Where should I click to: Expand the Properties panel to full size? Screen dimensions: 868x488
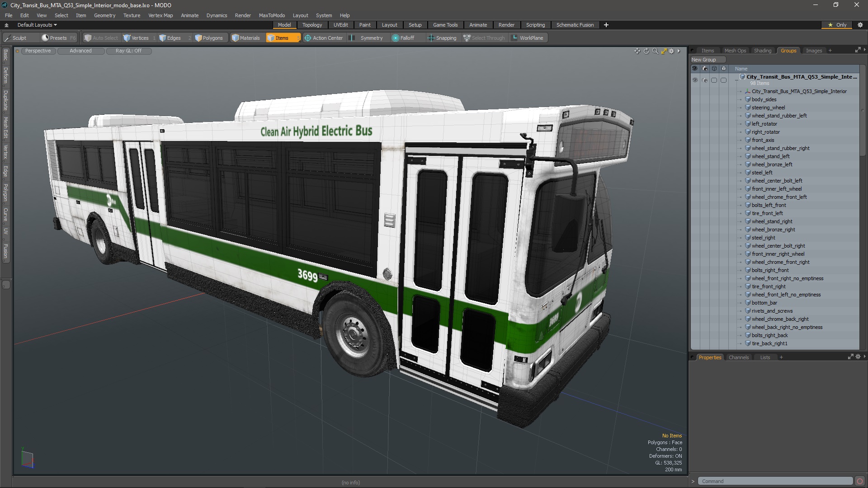850,357
